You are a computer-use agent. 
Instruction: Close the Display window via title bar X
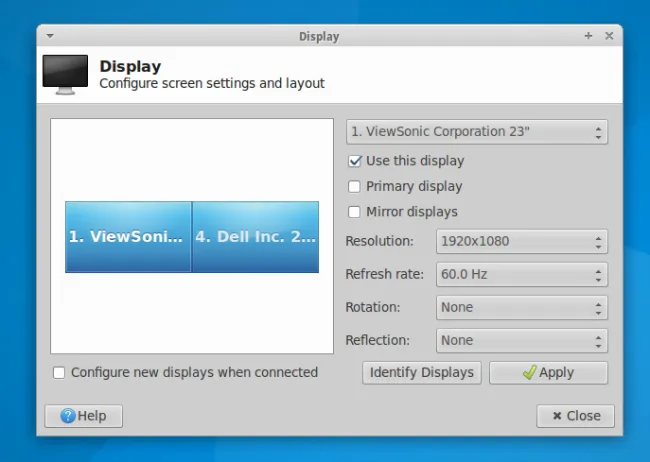click(607, 36)
